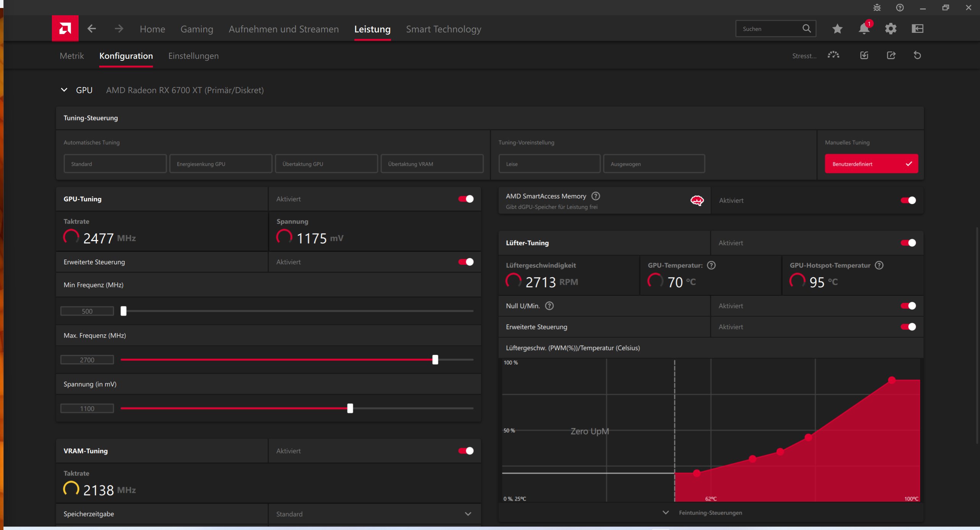Toggle GPU Erweiterte Steuerung switch
Image resolution: width=980 pixels, height=530 pixels.
466,262
